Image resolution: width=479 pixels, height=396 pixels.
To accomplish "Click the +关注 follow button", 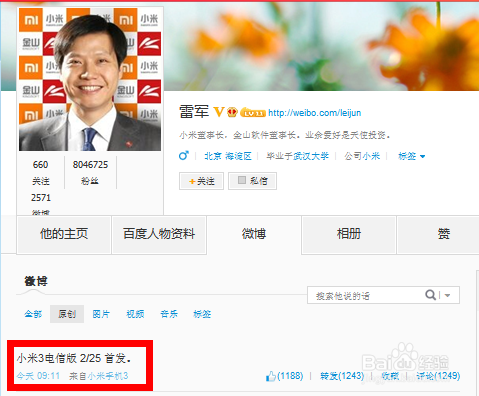I will click(201, 181).
